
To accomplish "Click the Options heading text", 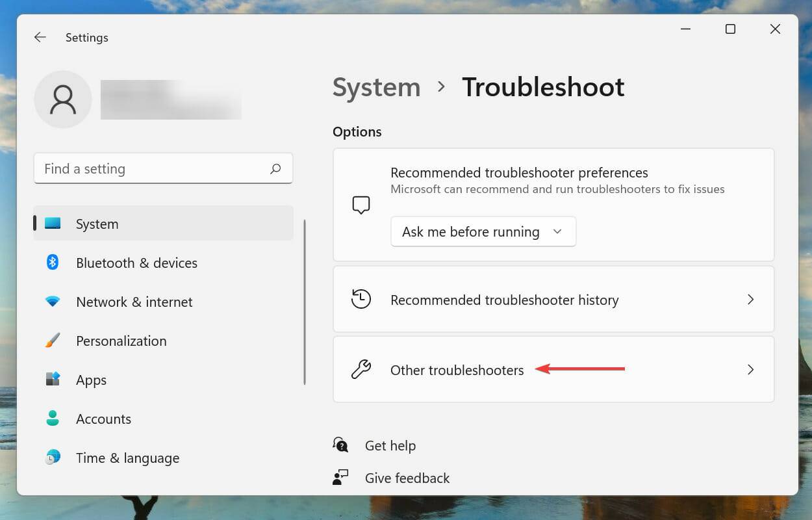I will [357, 132].
